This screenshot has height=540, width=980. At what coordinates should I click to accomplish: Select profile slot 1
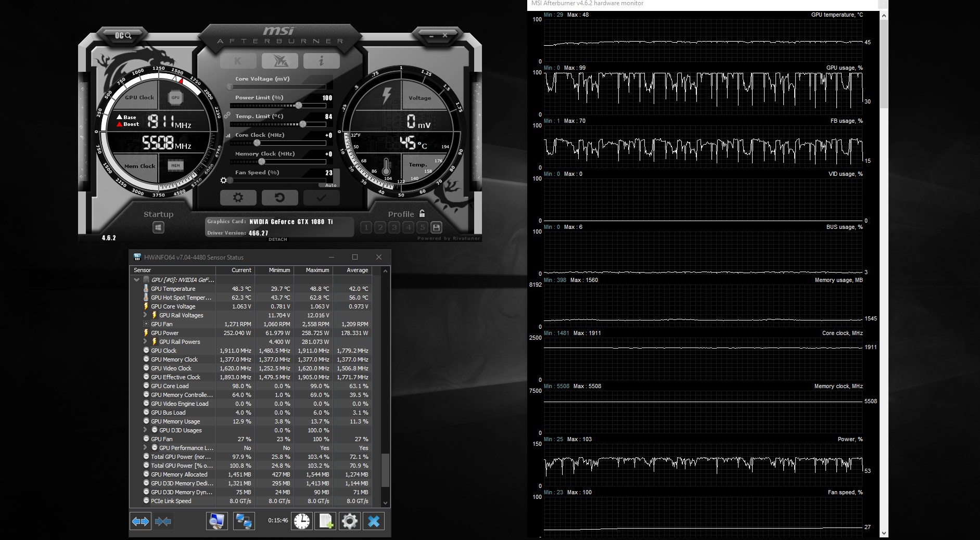(x=366, y=227)
